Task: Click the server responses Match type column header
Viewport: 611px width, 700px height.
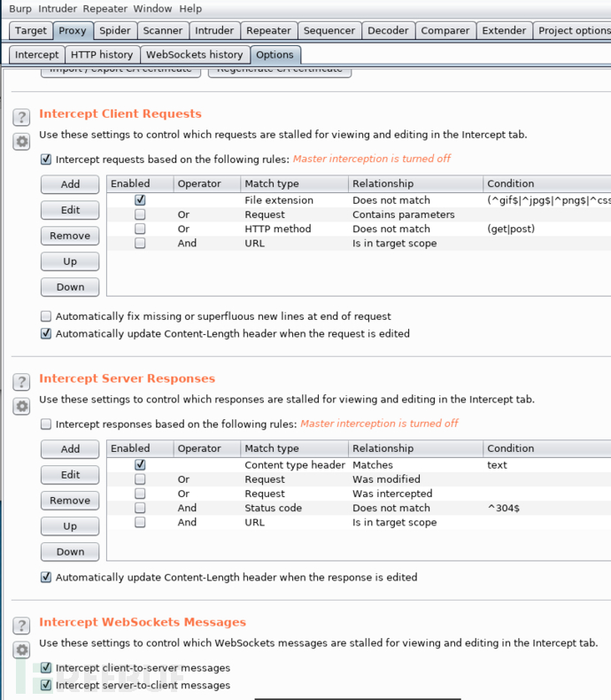Action: (x=294, y=448)
